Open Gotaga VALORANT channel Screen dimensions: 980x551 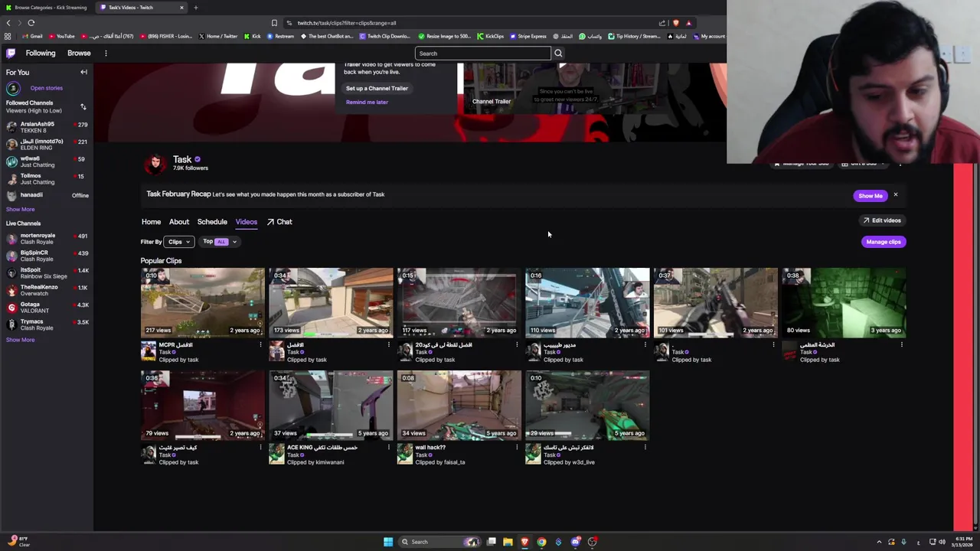point(47,308)
